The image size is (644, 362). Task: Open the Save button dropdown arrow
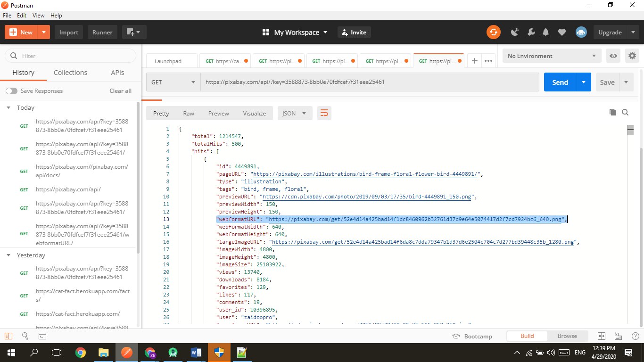[x=626, y=82]
